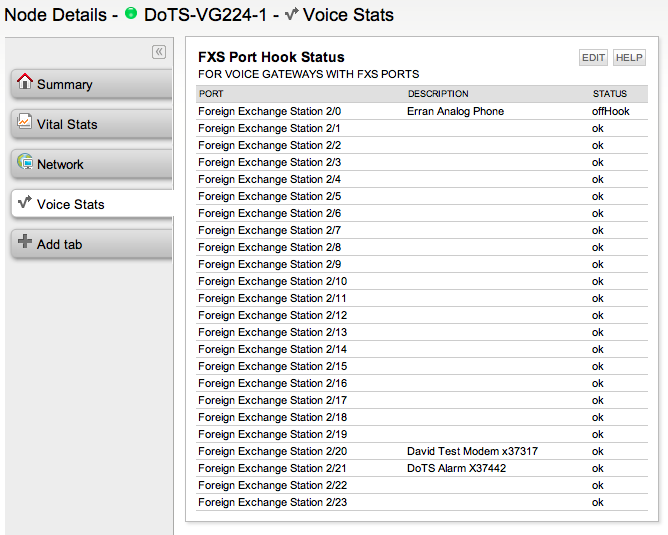Viewport: 668px width, 535px height.
Task: Open the Network tab
Action: point(60,165)
